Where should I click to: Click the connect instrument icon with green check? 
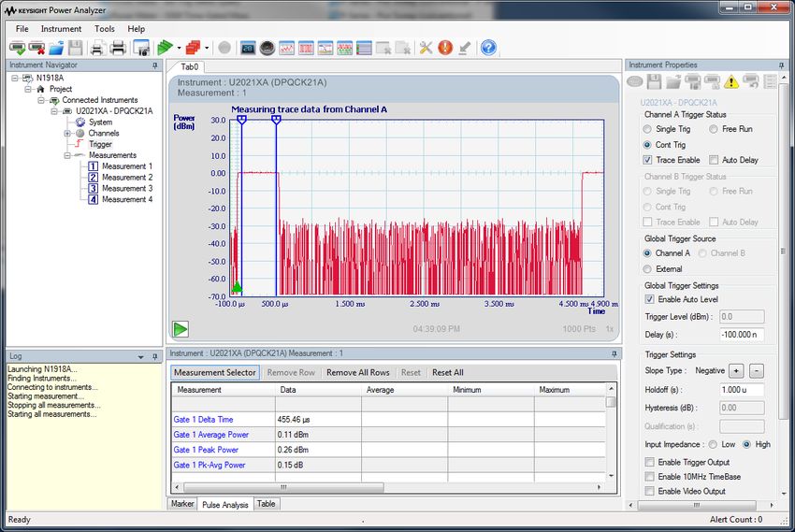pos(17,48)
